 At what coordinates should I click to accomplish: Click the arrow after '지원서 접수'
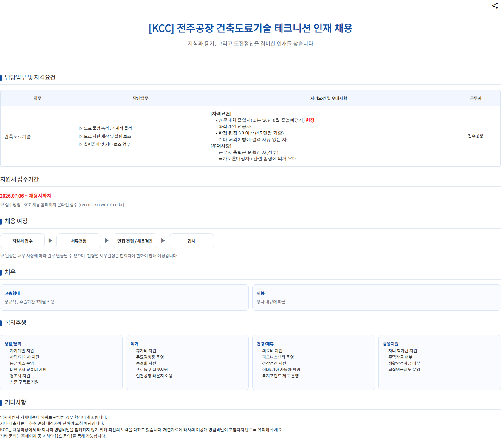50,241
